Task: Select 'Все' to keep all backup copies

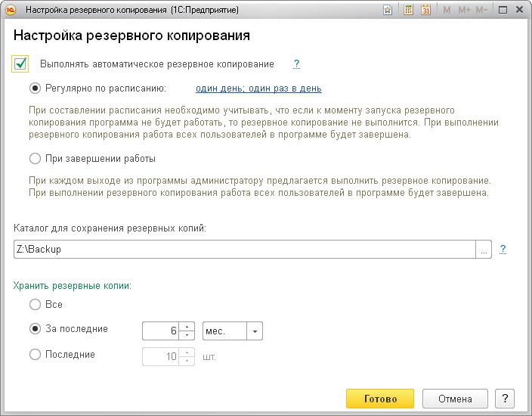Action: (x=35, y=304)
